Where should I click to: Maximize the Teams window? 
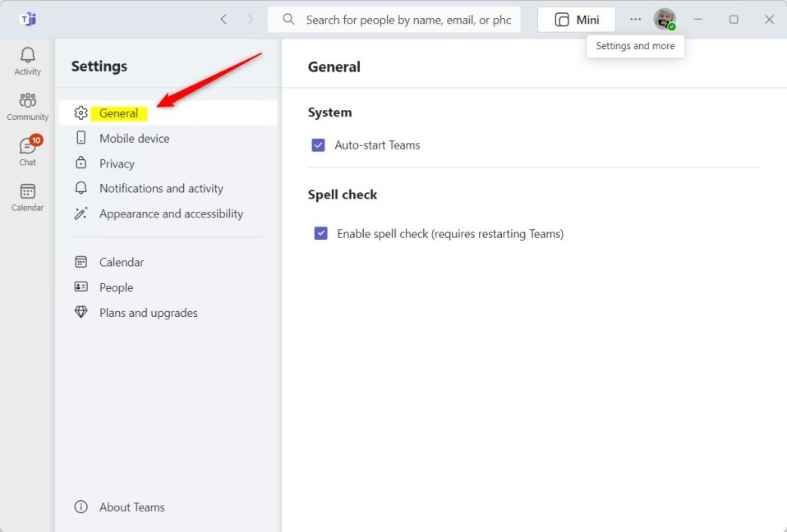click(734, 20)
